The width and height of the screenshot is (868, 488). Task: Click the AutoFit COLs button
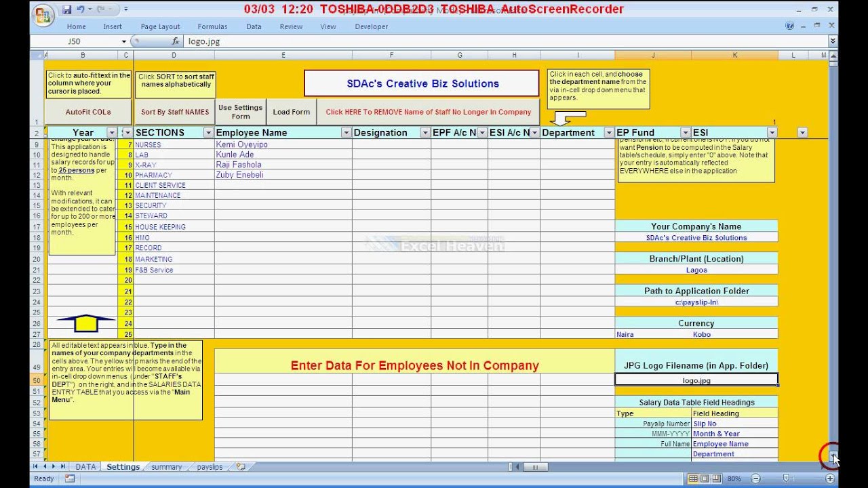pos(88,112)
